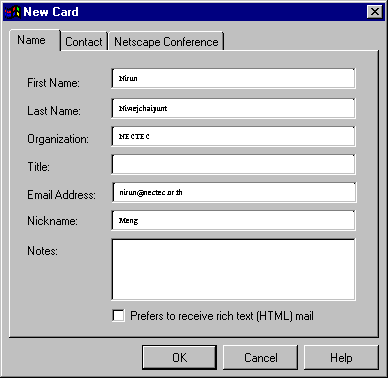Select the Organization text box
The width and height of the screenshot is (388, 378).
pyautogui.click(x=233, y=136)
